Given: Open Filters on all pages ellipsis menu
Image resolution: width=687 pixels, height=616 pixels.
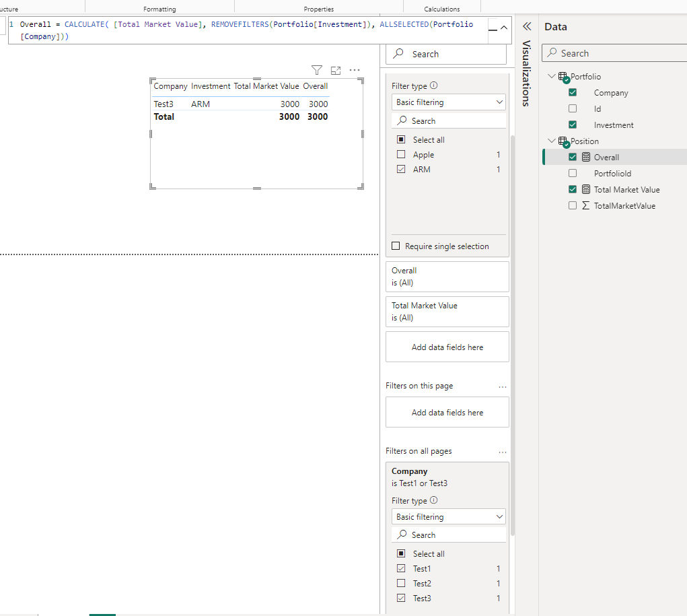Looking at the screenshot, I should pos(503,452).
